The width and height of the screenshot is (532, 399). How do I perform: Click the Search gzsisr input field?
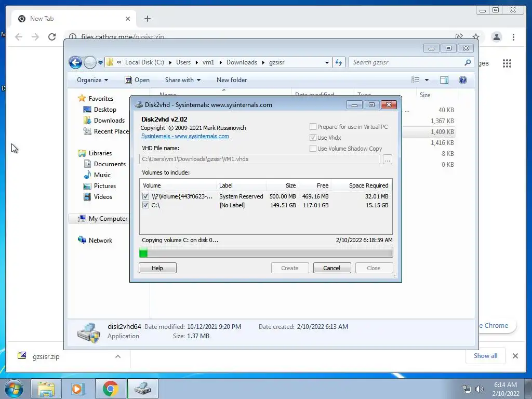(407, 62)
